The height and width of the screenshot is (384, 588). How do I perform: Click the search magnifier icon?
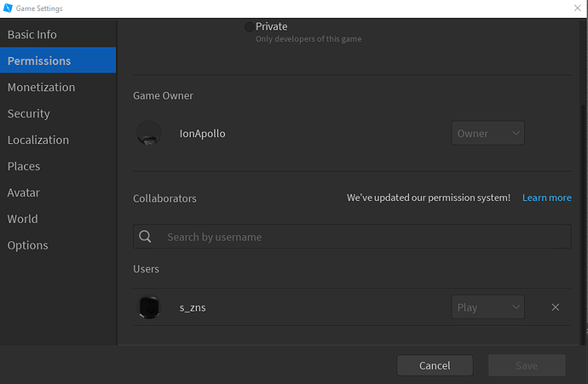pyautogui.click(x=146, y=237)
